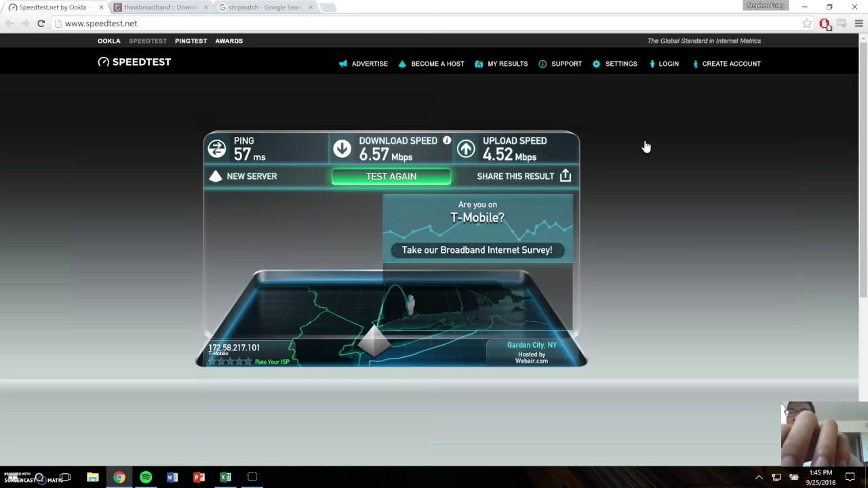Screen dimensions: 868x488
Task: Click the "6.57" Mbps download value
Action: [374, 155]
